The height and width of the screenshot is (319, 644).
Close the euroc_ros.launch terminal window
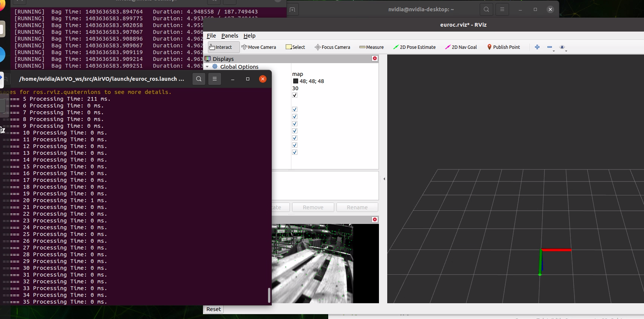coord(263,79)
